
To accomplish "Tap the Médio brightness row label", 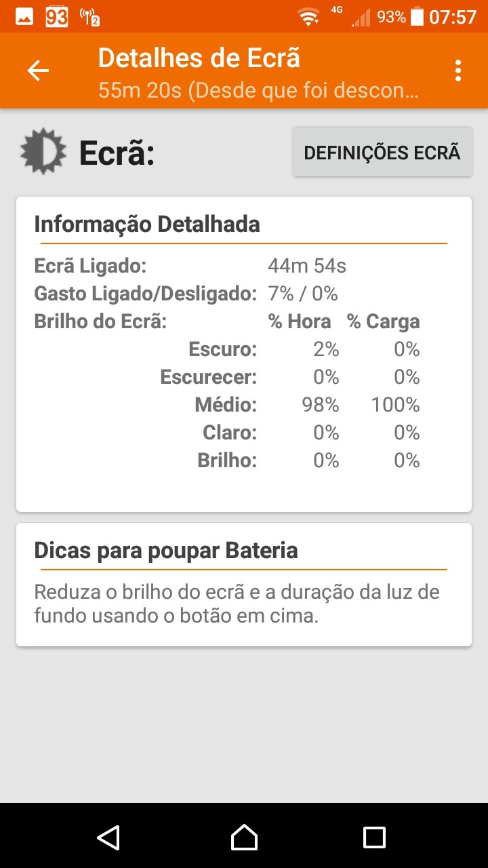I will (226, 406).
